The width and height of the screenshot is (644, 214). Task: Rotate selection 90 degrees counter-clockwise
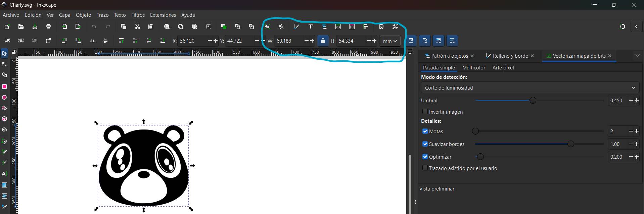[x=64, y=41]
